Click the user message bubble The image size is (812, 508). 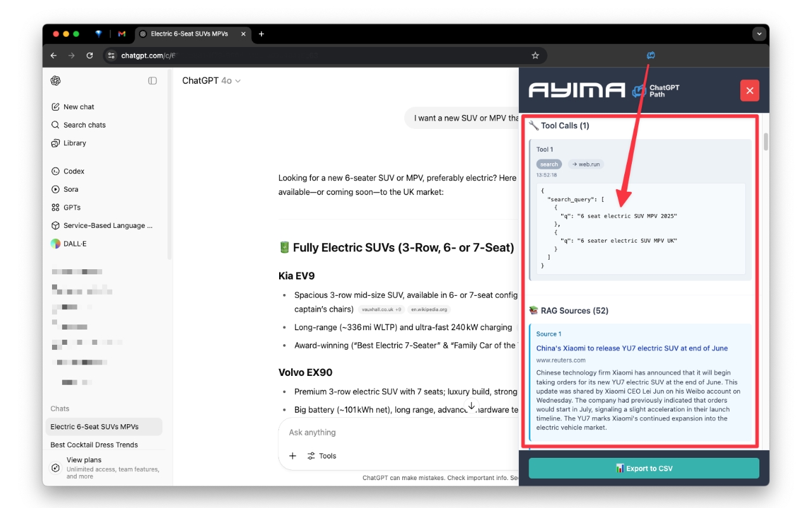point(461,118)
